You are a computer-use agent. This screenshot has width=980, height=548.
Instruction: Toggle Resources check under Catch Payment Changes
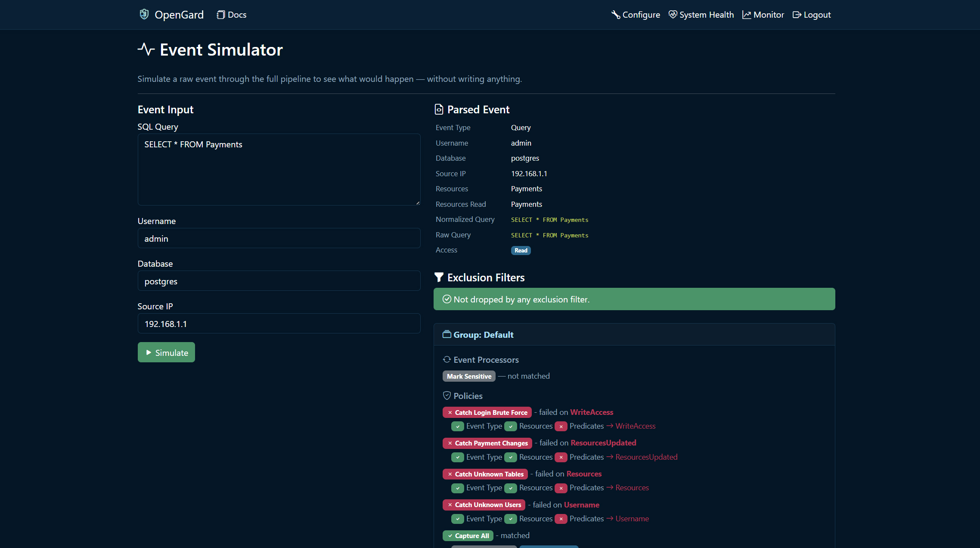511,457
